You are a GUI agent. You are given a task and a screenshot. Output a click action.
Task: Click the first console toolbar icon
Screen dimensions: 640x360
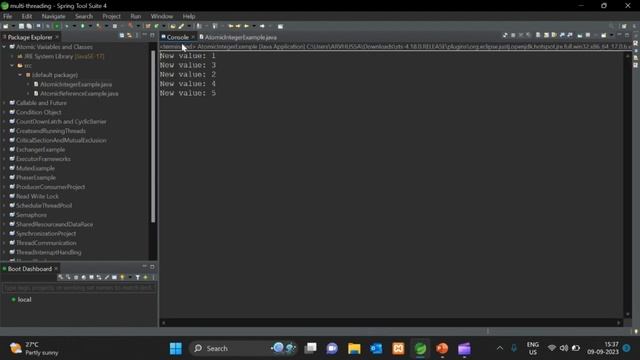point(505,36)
